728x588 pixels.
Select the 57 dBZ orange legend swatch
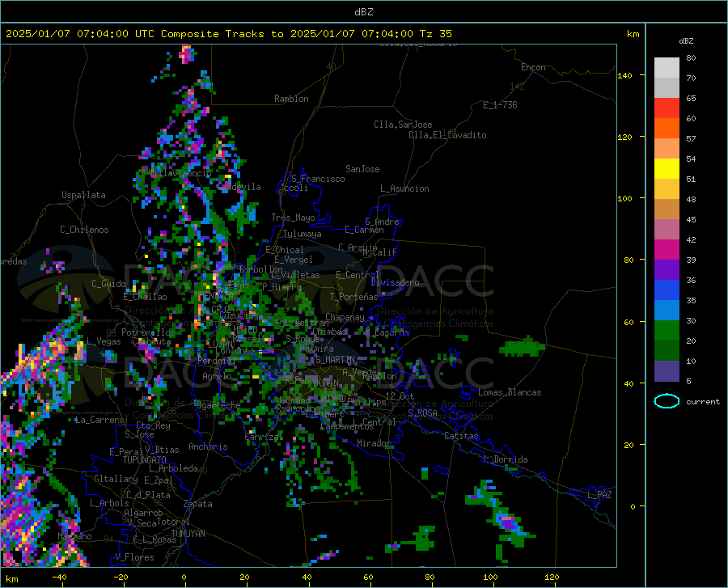(x=667, y=128)
